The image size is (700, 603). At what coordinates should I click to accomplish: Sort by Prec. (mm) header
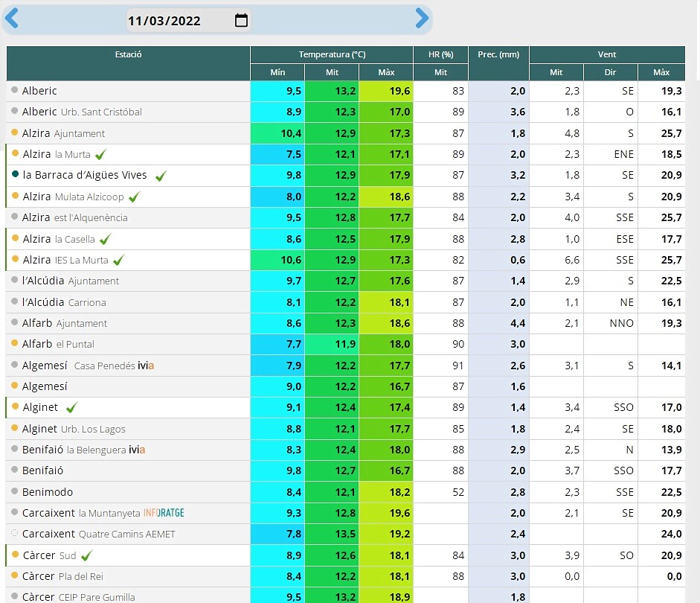498,63
